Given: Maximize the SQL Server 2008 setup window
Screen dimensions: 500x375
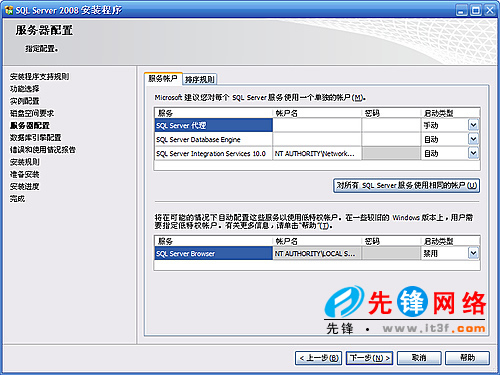Looking at the screenshot, I should click(x=476, y=10).
